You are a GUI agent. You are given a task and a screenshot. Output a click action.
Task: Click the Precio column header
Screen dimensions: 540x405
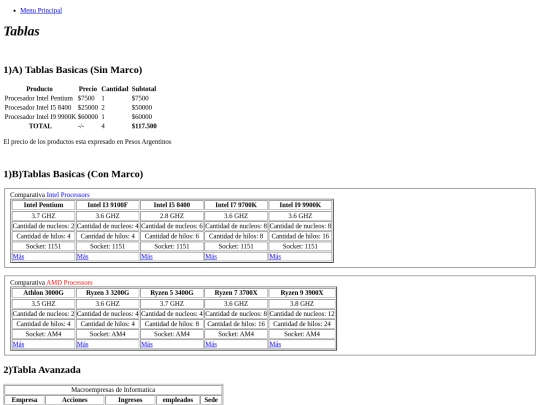88,89
